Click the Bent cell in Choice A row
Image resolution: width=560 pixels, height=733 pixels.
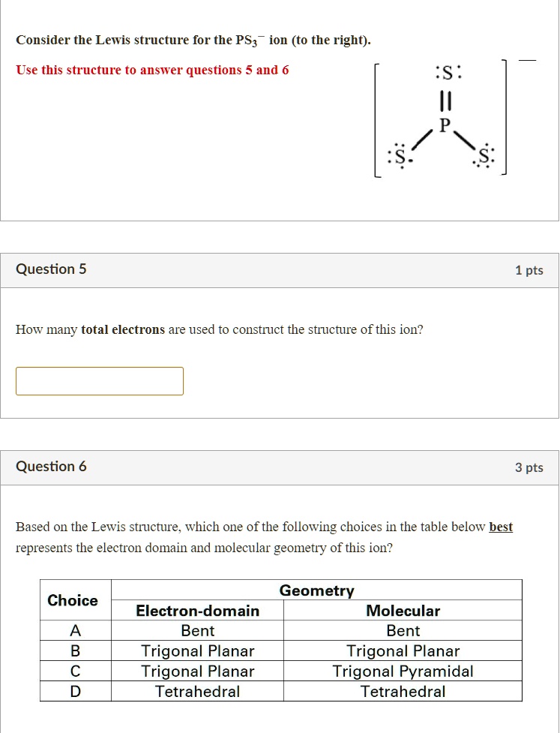(x=197, y=630)
